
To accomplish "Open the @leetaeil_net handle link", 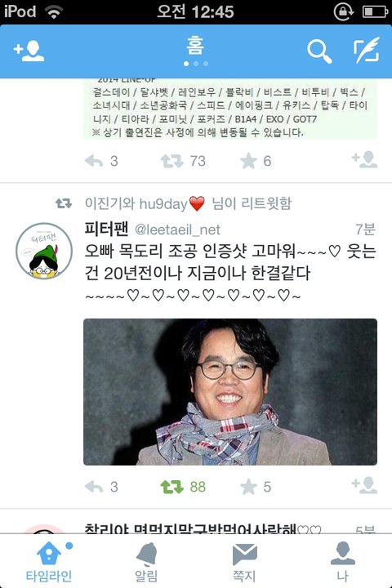I will point(177,229).
